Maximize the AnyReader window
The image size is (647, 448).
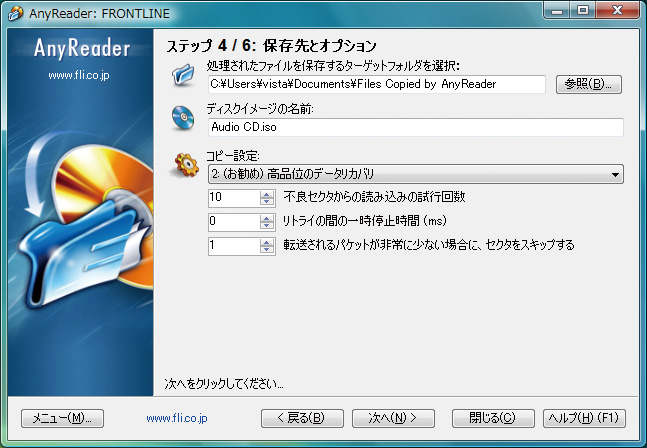coord(583,10)
